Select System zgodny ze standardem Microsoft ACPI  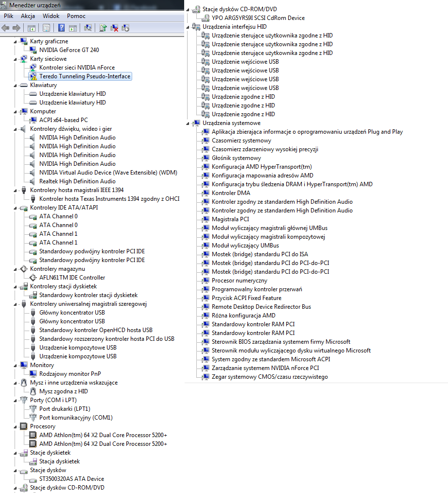click(x=271, y=359)
